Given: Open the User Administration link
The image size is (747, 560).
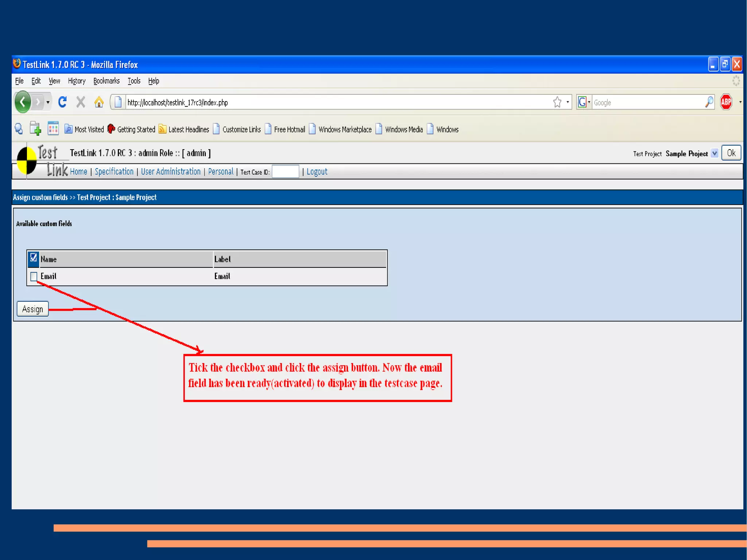Looking at the screenshot, I should (171, 171).
